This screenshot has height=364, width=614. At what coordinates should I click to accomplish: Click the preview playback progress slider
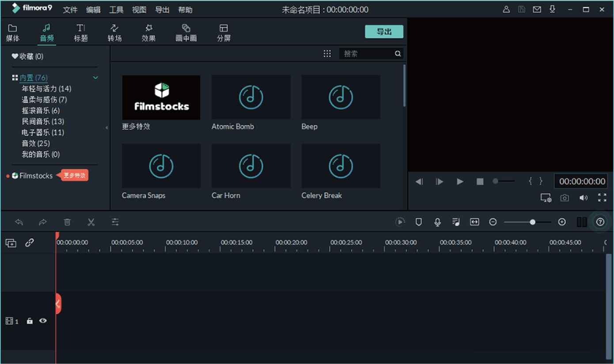pos(504,181)
